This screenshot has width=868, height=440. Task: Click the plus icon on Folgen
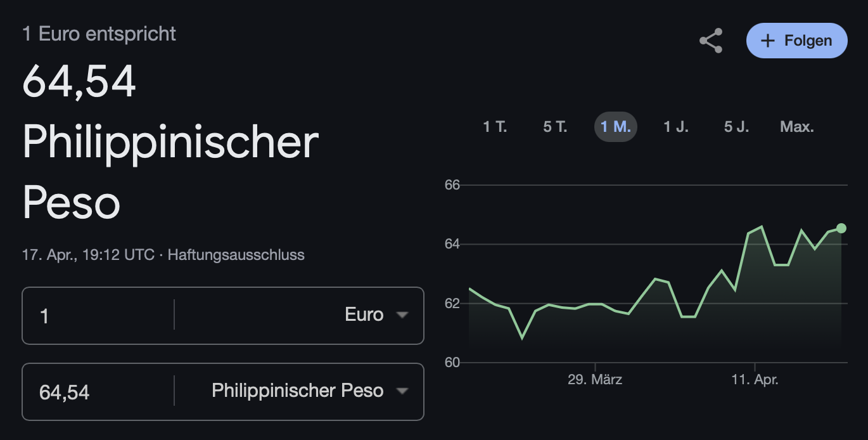[767, 41]
